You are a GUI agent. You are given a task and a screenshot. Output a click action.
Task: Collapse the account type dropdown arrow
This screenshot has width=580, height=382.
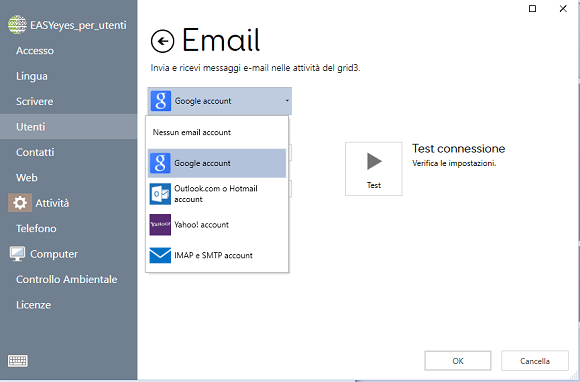(x=287, y=101)
